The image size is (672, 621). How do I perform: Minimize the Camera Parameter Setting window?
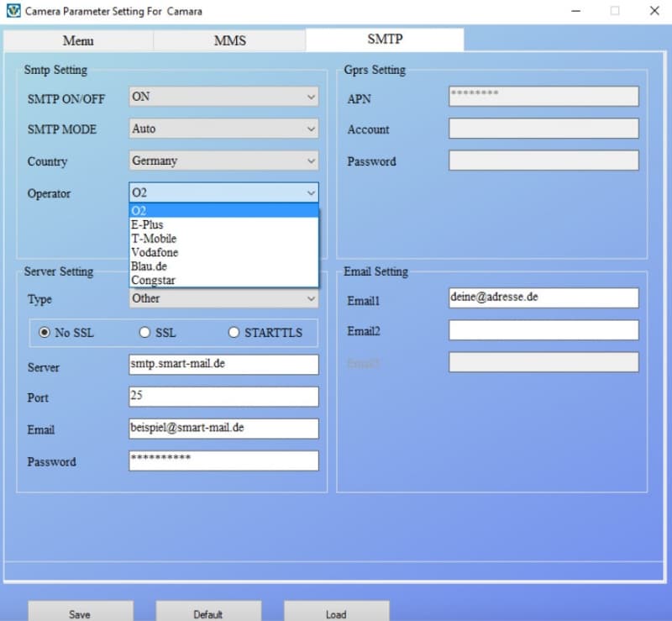click(x=576, y=11)
